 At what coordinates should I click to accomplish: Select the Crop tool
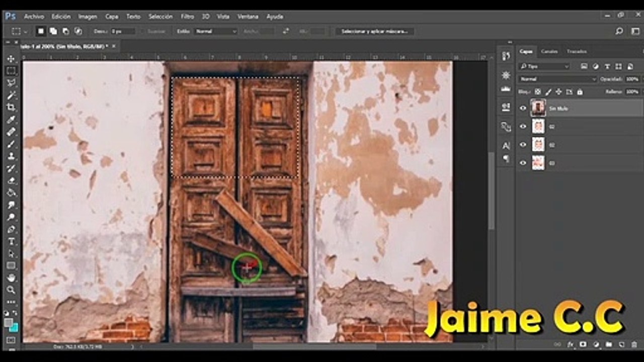(11, 107)
